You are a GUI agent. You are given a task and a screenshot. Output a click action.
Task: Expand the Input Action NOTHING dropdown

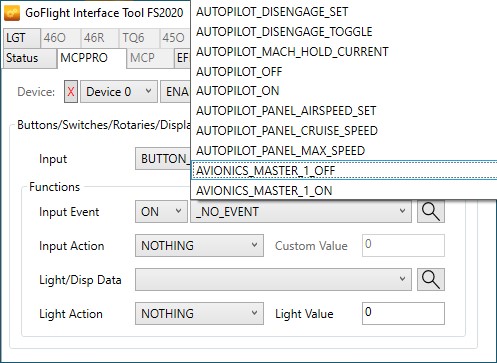pyautogui.click(x=199, y=246)
